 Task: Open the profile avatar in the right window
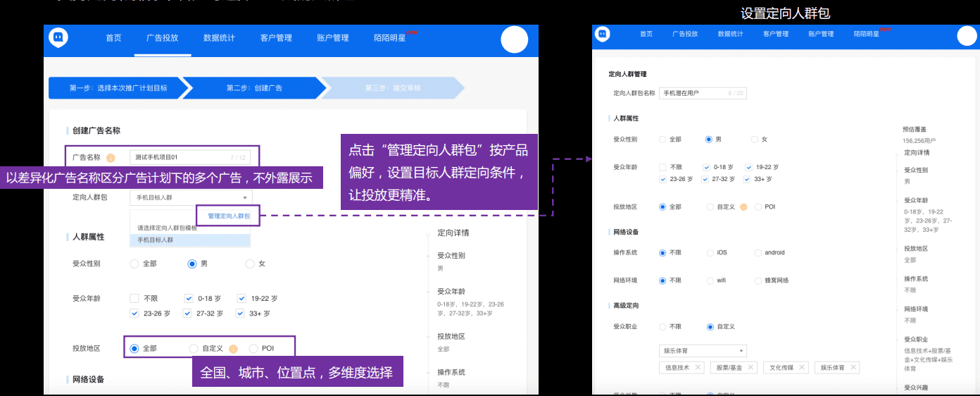click(x=967, y=35)
